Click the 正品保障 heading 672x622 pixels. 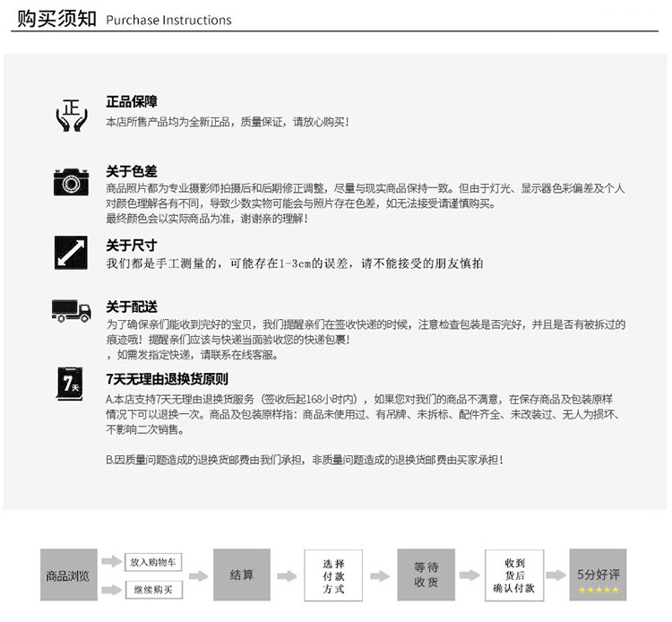point(132,101)
